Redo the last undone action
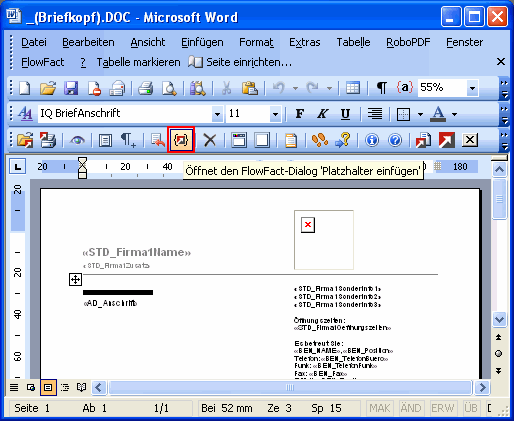Viewport: 514px width, 421px height. click(x=313, y=88)
